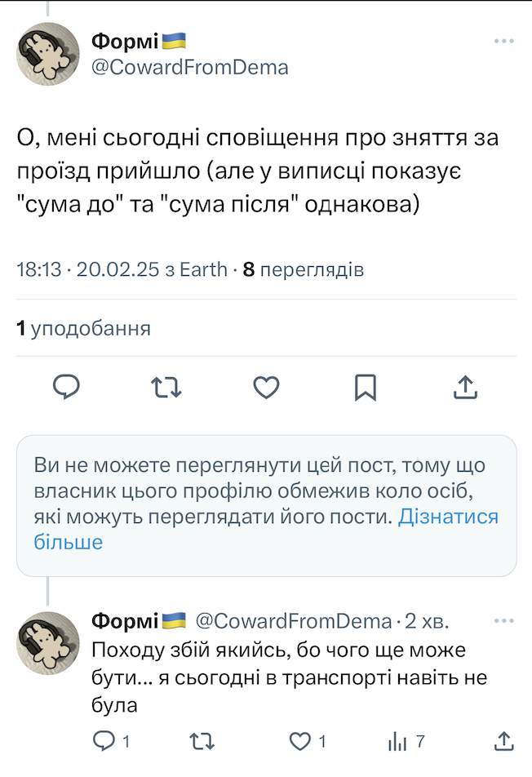Viewport: 532px width, 777px height.
Task: Like the main post with heart icon
Action: (x=266, y=387)
